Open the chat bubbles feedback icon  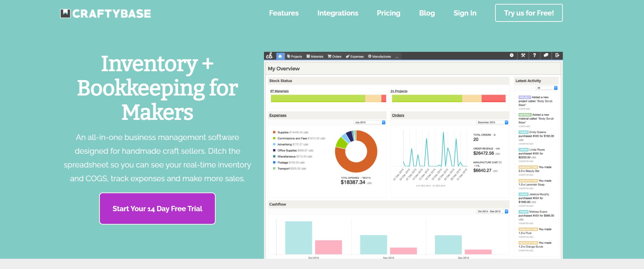pos(546,55)
